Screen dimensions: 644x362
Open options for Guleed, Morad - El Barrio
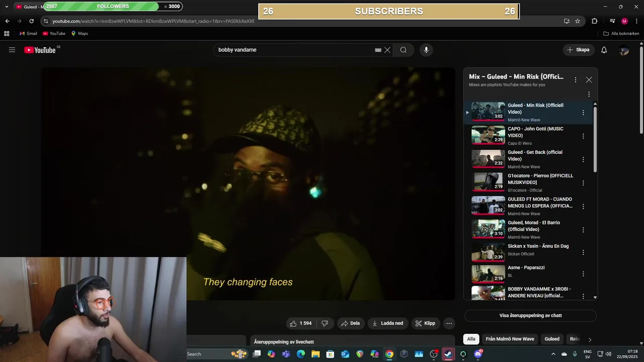[x=583, y=230]
